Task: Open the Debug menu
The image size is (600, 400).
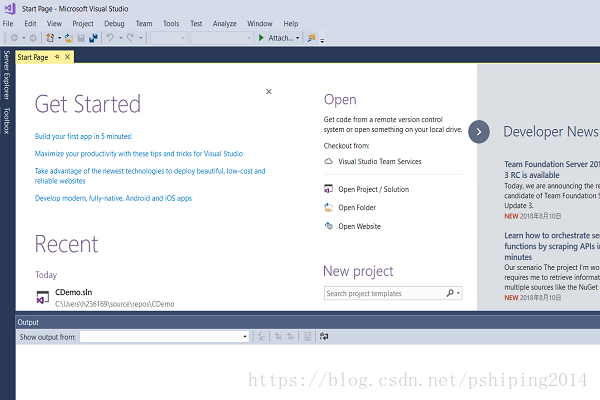Action: (x=114, y=23)
